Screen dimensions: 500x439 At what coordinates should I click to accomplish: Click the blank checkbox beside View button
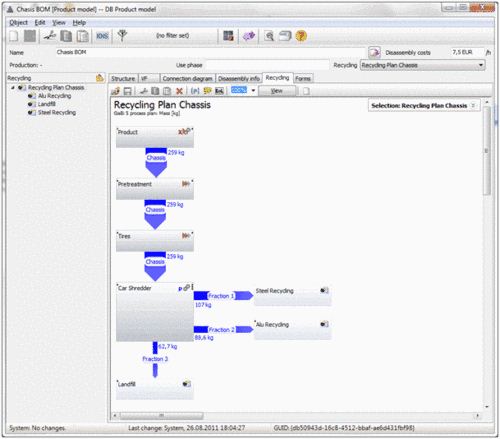306,91
